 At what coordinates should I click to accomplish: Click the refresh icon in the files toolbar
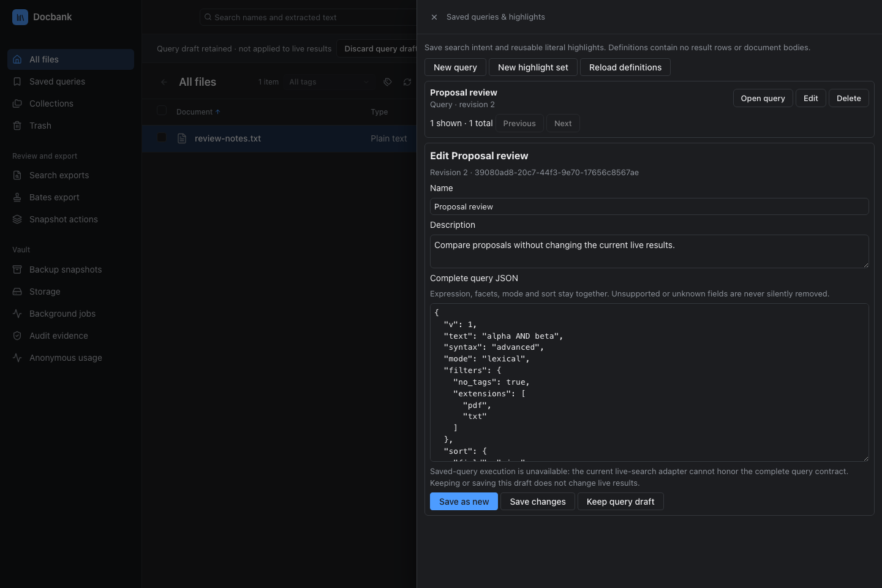point(407,81)
